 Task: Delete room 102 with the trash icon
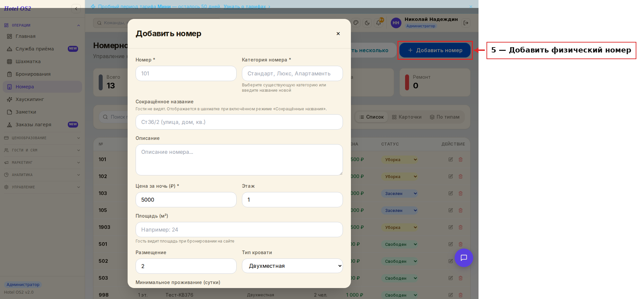[x=461, y=176]
